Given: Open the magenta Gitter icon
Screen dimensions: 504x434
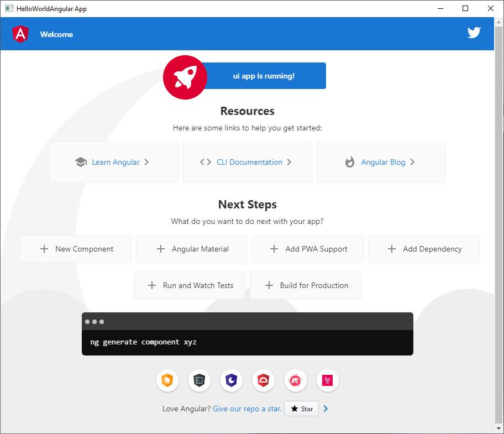Looking at the screenshot, I should pos(328,380).
